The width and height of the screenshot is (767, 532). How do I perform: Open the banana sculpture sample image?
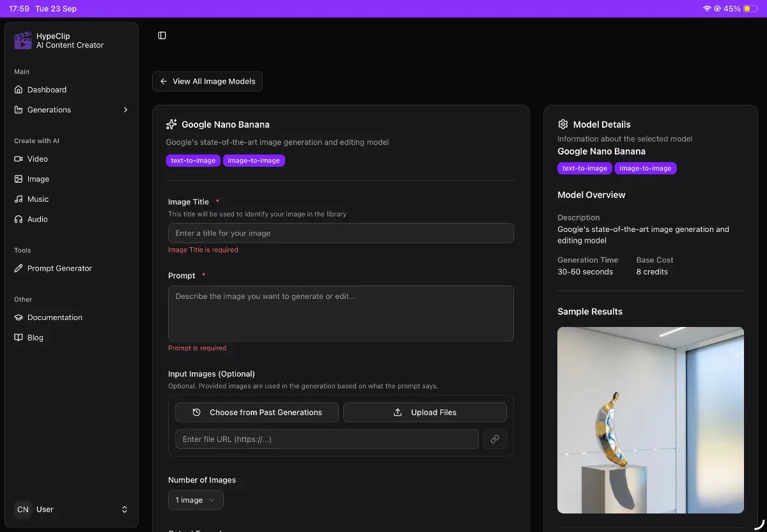(x=650, y=420)
